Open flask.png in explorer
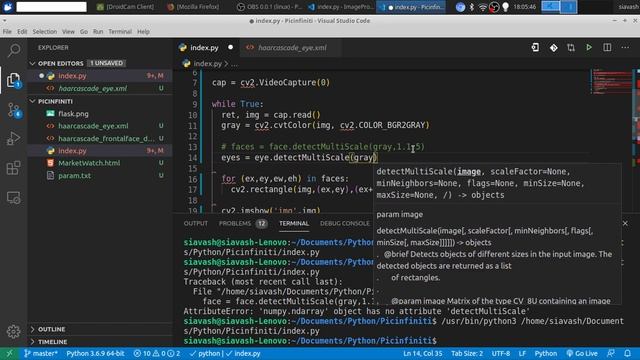The height and width of the screenshot is (360, 640). point(100,114)
